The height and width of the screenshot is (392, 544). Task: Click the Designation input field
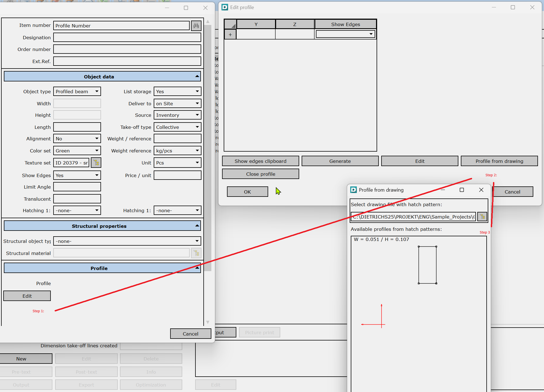tap(127, 38)
